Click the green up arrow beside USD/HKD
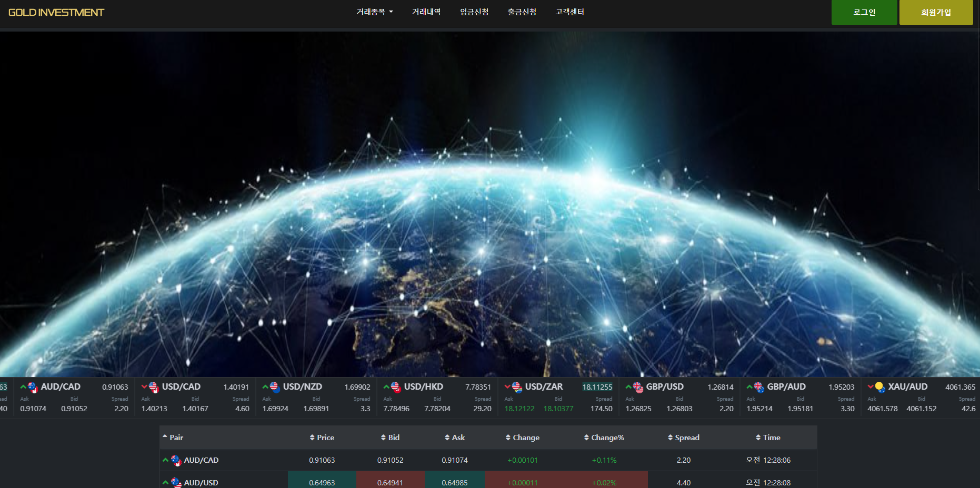The height and width of the screenshot is (488, 980). (386, 387)
